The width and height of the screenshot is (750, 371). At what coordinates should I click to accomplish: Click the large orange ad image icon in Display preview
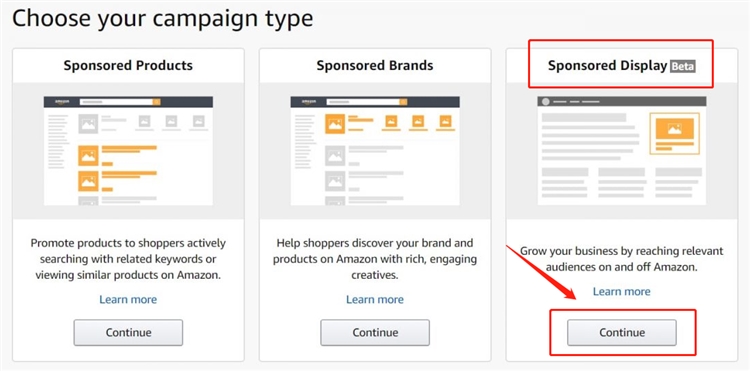pos(675,129)
